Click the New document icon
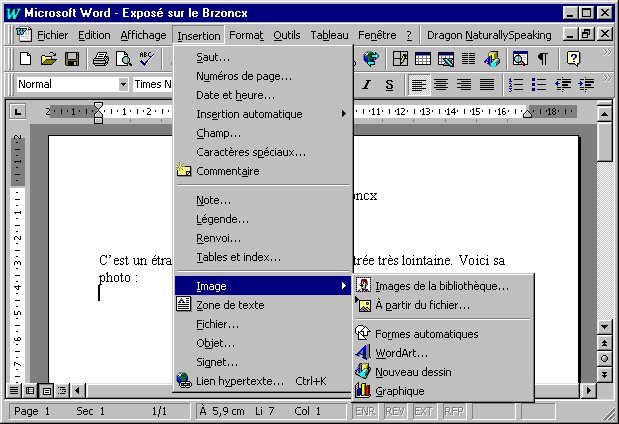619x424 pixels. click(x=26, y=59)
